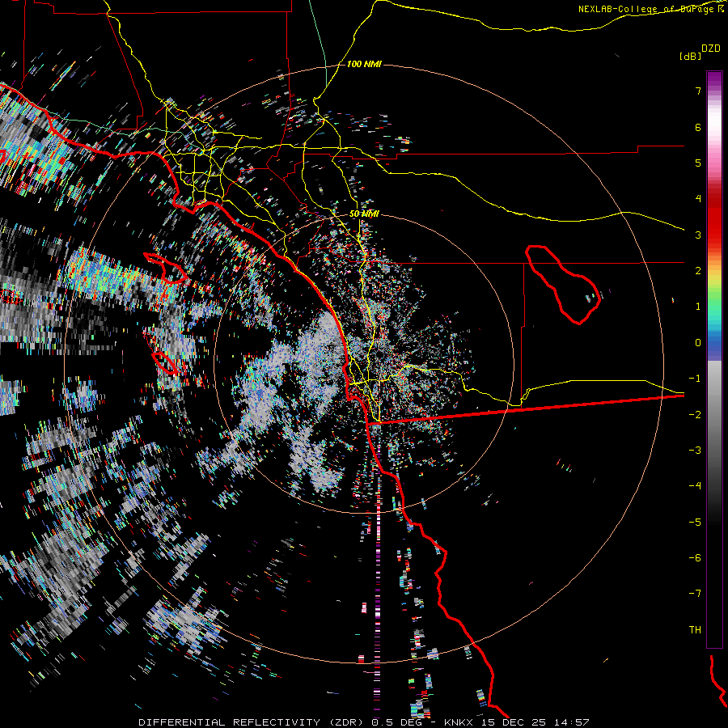
Task: Click the "2" value on the dB scale
Action: click(x=698, y=271)
